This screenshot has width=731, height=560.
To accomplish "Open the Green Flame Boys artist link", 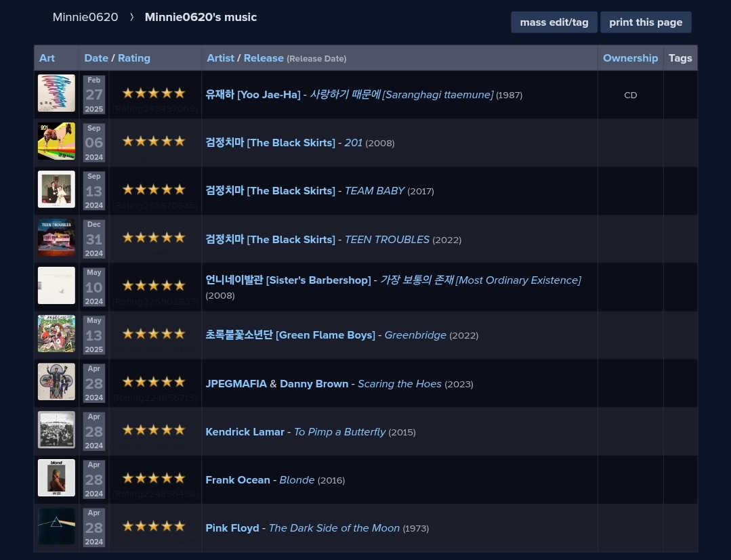I will [291, 335].
